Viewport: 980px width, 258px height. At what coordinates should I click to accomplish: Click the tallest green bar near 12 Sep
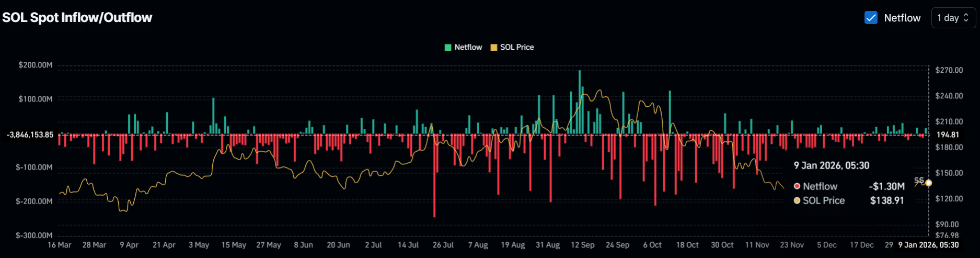(580, 99)
